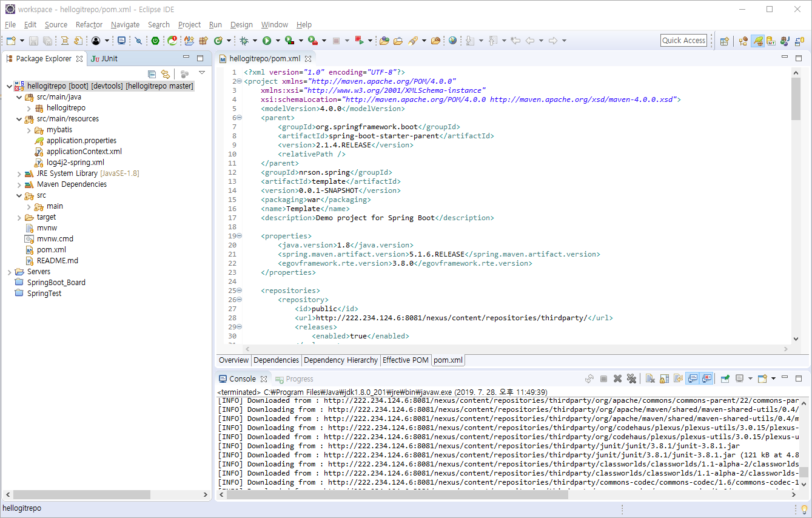The width and height of the screenshot is (812, 518).
Task: Click the Search flashlight toolbar icon
Action: [x=413, y=41]
